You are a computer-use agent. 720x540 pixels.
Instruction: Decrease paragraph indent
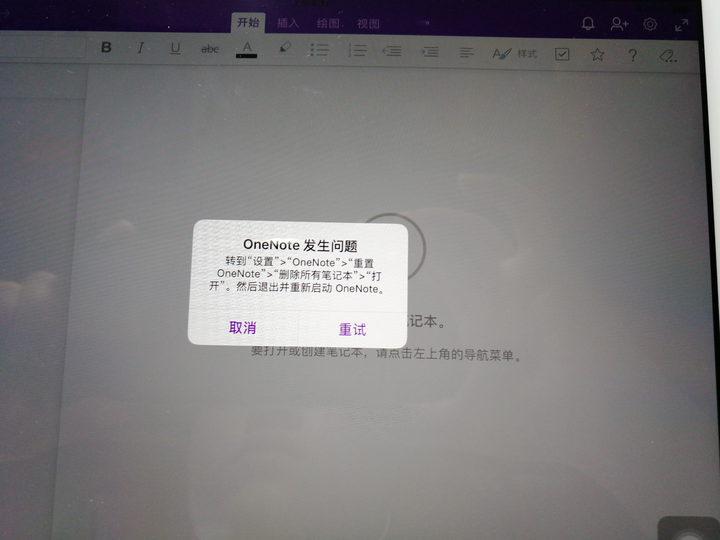pos(392,51)
